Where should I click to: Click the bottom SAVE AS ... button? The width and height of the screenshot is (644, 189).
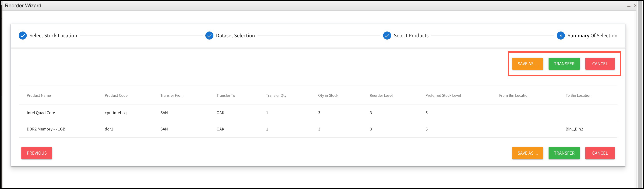coord(528,153)
